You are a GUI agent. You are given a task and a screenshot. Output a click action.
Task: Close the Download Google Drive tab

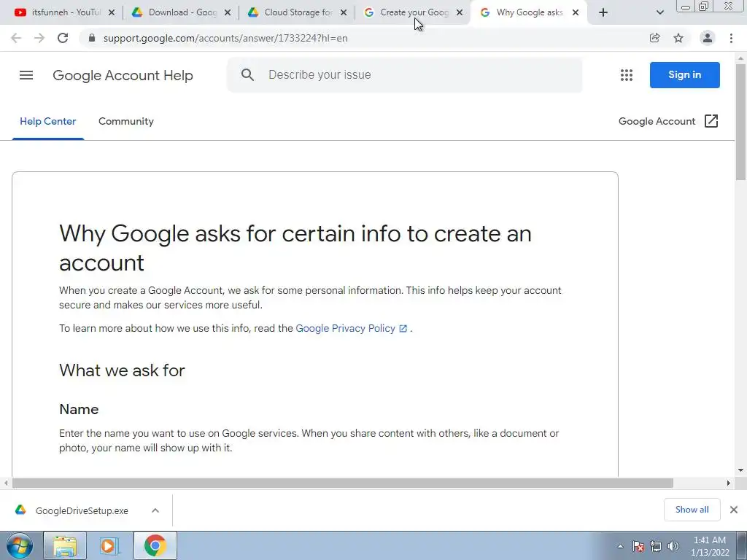[x=228, y=13]
